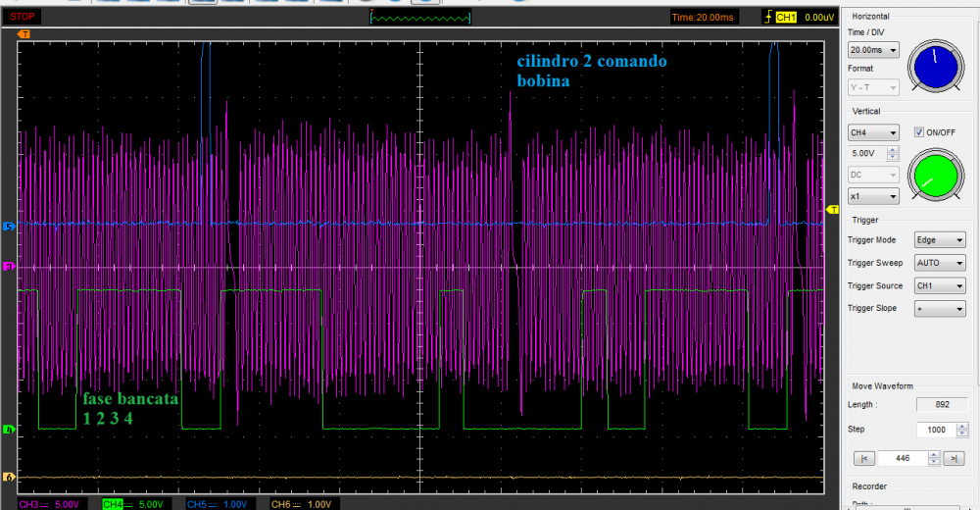Click the waveform overview thumbnail at top

point(420,18)
